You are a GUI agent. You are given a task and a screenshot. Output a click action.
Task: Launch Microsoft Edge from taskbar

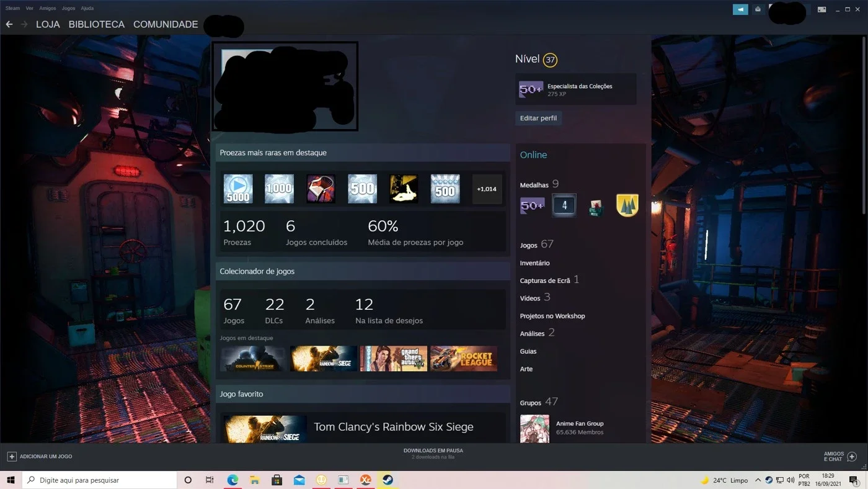tap(232, 480)
